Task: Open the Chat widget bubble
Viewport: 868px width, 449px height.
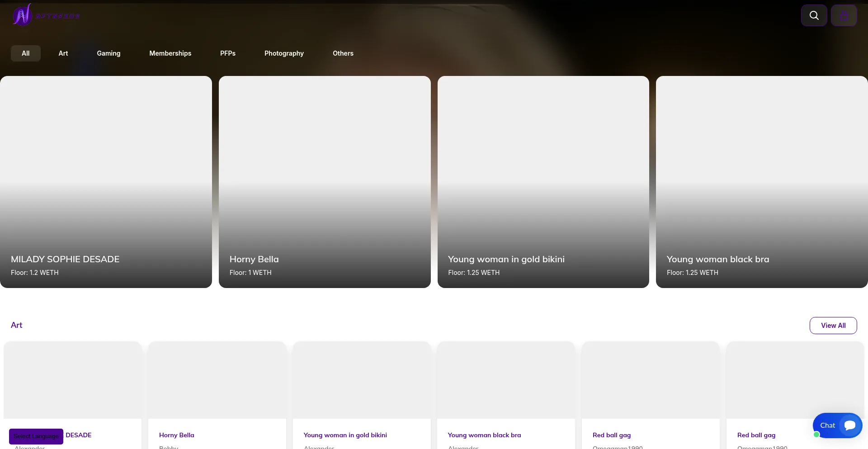Action: tap(837, 425)
